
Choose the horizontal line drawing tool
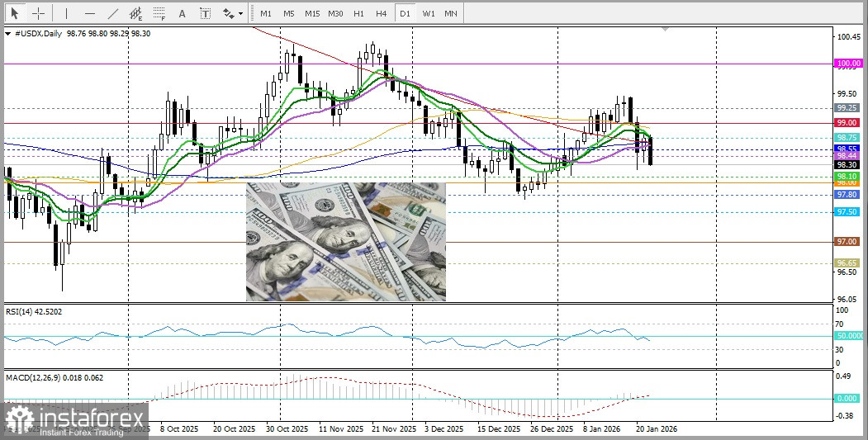pyautogui.click(x=90, y=13)
